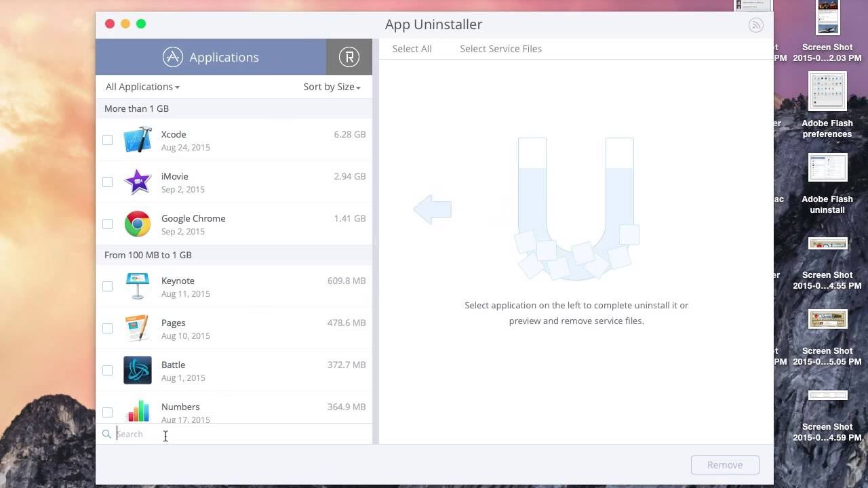Click the Numbers app name
The image size is (868, 488).
click(x=180, y=407)
